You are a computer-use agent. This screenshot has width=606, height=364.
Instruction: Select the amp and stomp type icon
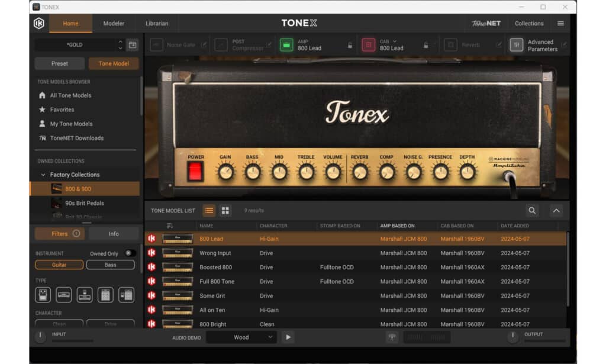(x=85, y=295)
